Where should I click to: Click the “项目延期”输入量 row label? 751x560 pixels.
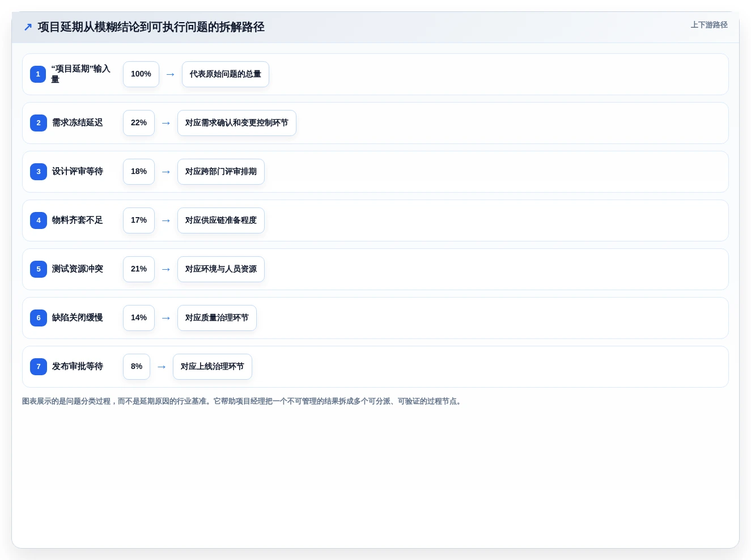tap(81, 74)
